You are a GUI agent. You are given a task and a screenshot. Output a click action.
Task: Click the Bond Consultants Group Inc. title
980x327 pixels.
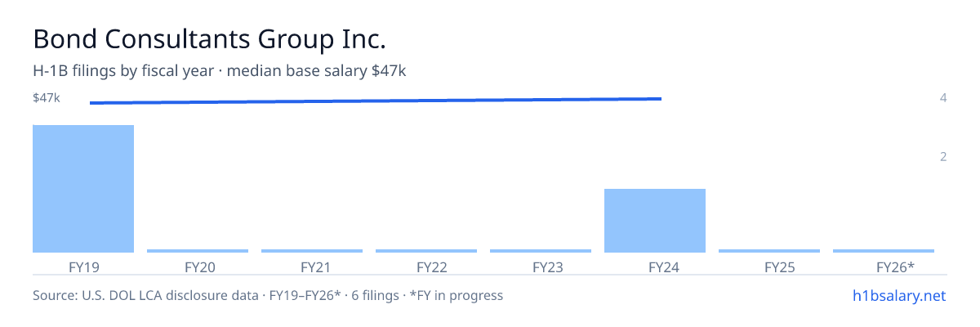pos(209,38)
